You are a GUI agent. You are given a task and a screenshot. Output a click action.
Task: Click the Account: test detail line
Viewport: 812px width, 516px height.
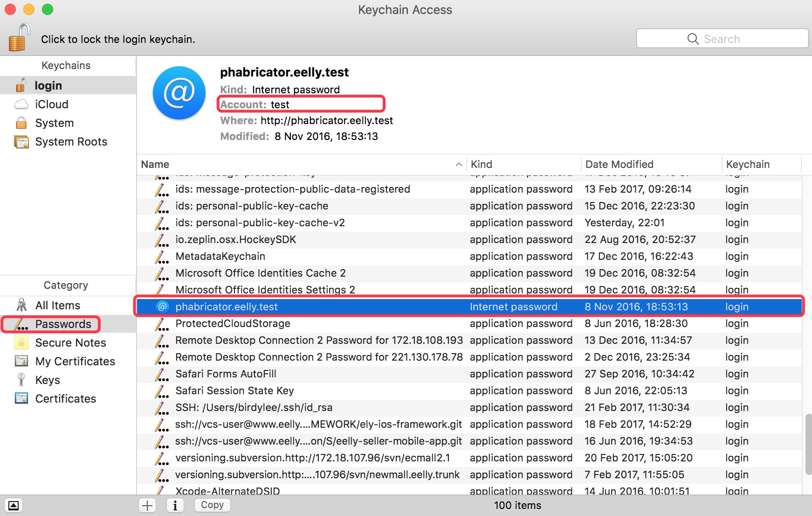coord(255,105)
